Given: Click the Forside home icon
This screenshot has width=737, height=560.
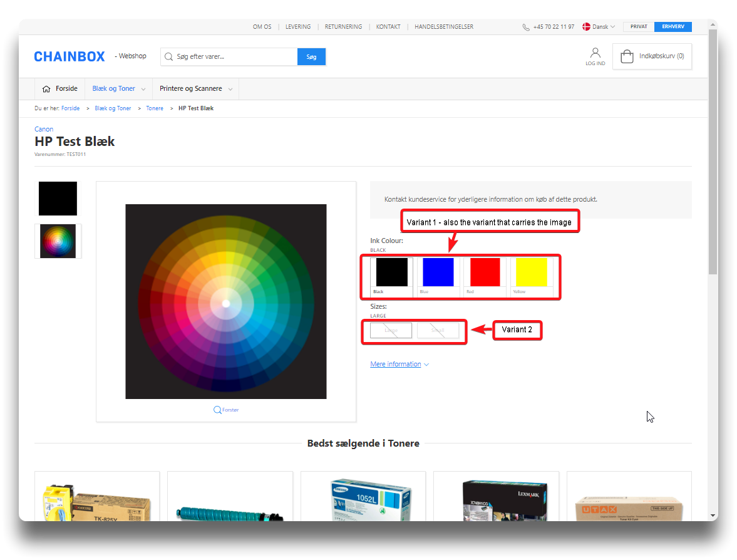Looking at the screenshot, I should coord(46,89).
